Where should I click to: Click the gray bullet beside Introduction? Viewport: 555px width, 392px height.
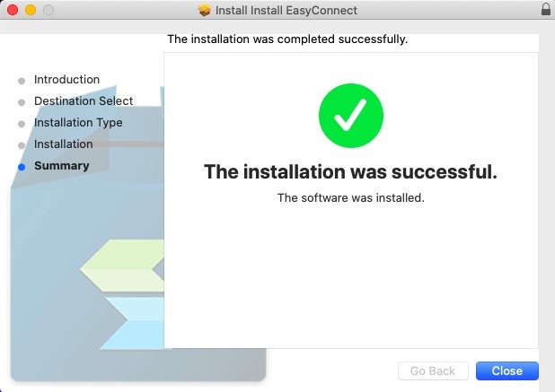(x=22, y=81)
